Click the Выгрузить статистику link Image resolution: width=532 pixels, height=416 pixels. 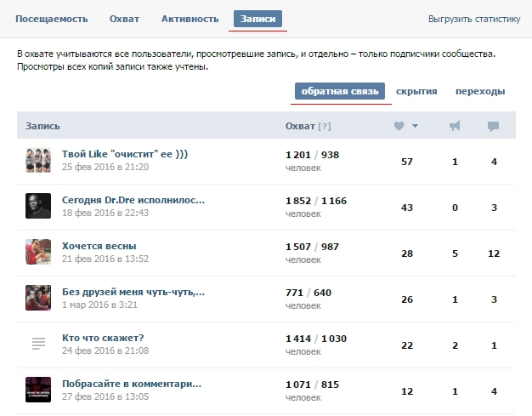[474, 19]
